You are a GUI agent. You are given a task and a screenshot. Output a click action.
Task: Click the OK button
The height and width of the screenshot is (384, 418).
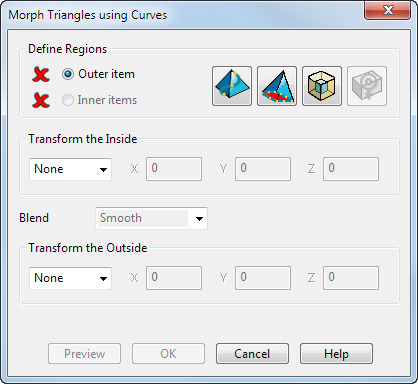(x=168, y=354)
